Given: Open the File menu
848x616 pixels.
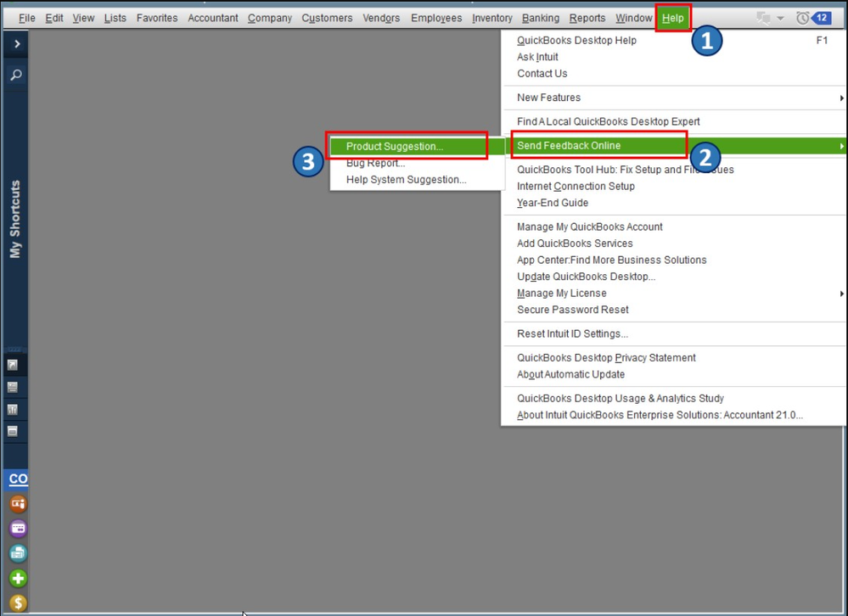Looking at the screenshot, I should pyautogui.click(x=26, y=18).
